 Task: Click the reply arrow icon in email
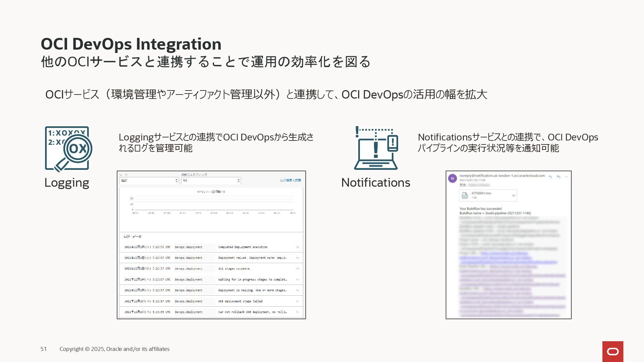[x=550, y=177]
